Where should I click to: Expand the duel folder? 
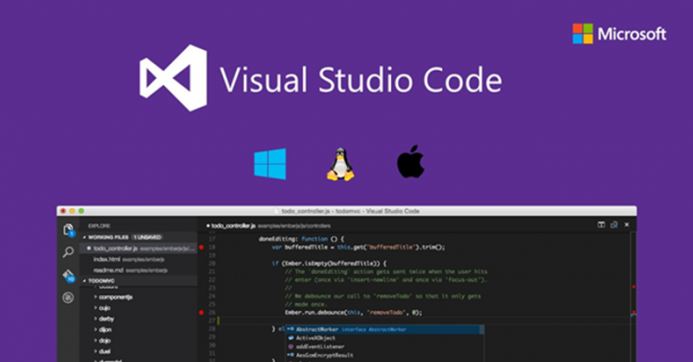coord(102,351)
